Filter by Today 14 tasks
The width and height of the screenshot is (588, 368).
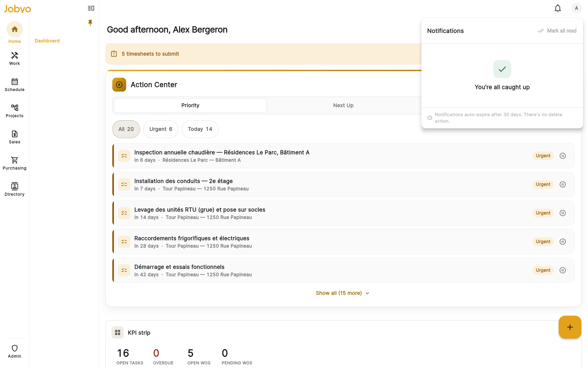coord(200,129)
